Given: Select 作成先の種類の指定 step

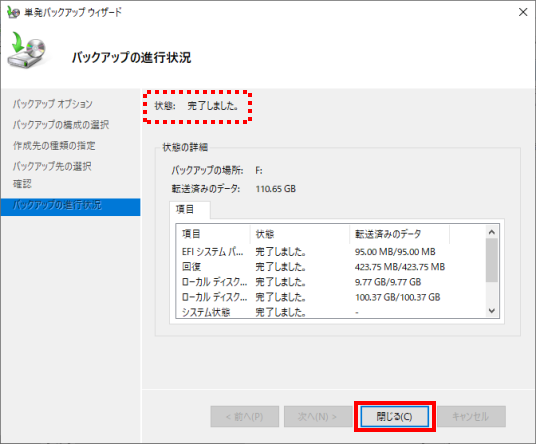Looking at the screenshot, I should coord(54,146).
